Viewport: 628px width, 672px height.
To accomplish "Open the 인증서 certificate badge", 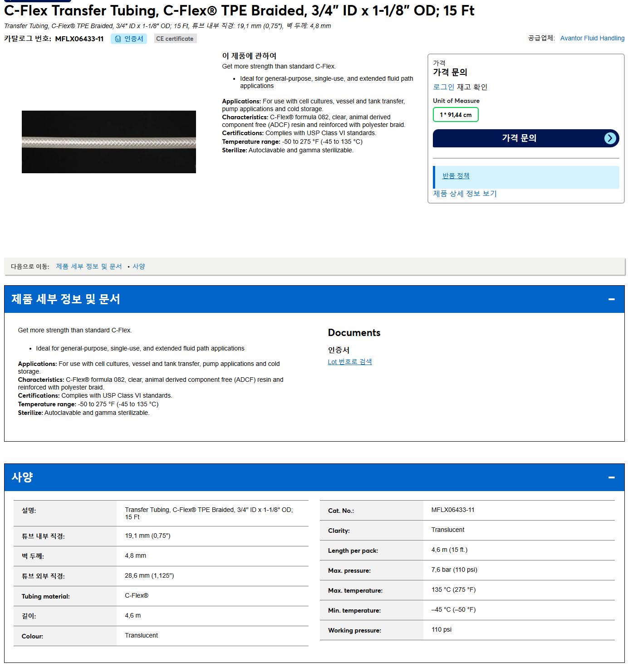I will pyautogui.click(x=129, y=39).
